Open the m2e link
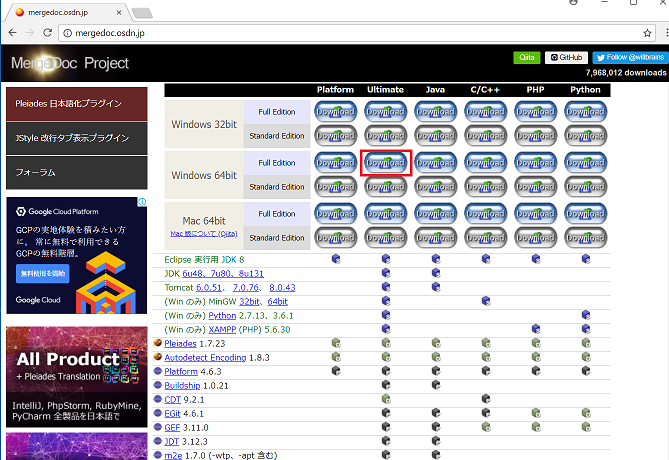Screen dimensions: 669x460 pos(173,455)
